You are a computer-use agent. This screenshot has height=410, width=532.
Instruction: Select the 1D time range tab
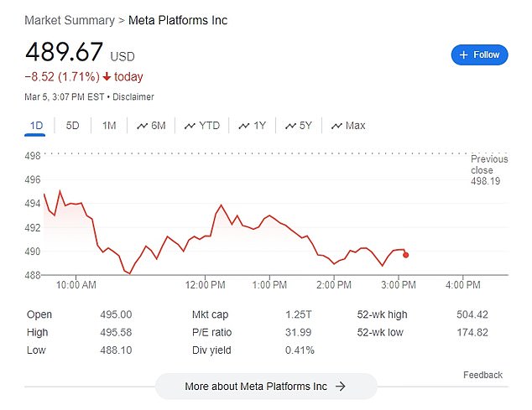click(x=36, y=126)
